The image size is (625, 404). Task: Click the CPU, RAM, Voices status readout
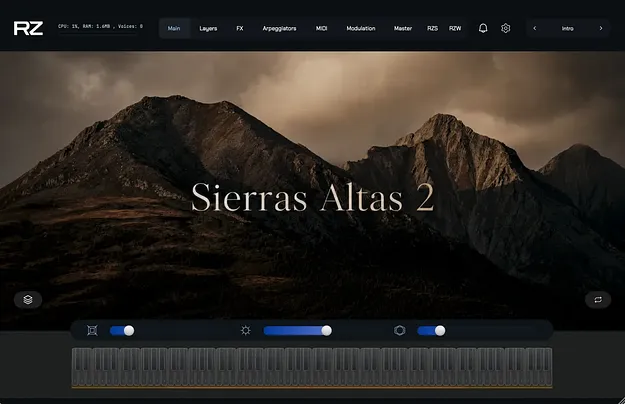click(100, 26)
